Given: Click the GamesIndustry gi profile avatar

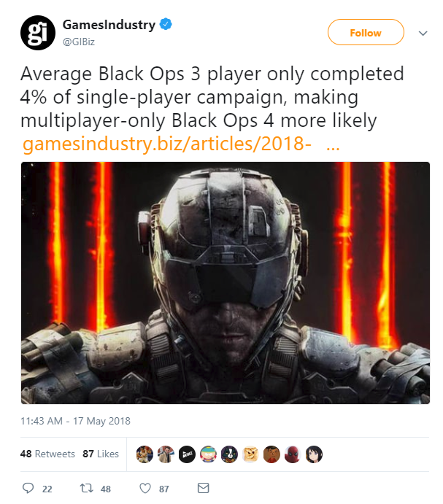Looking at the screenshot, I should [38, 33].
